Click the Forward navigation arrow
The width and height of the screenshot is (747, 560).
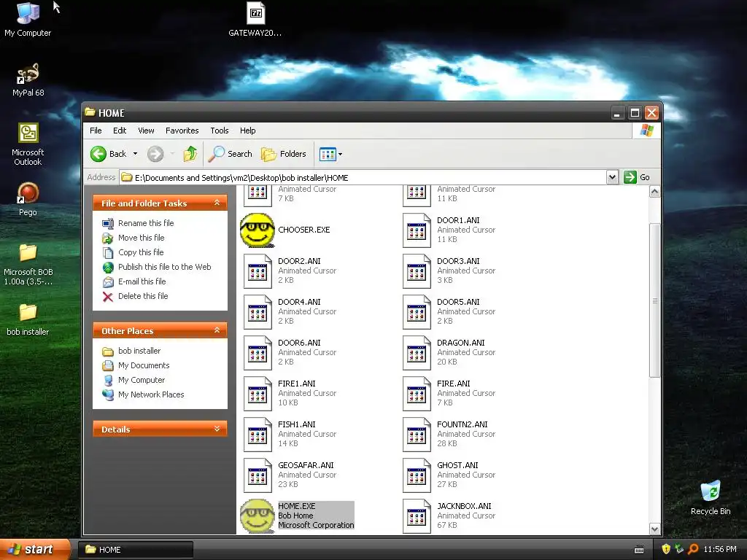(155, 154)
